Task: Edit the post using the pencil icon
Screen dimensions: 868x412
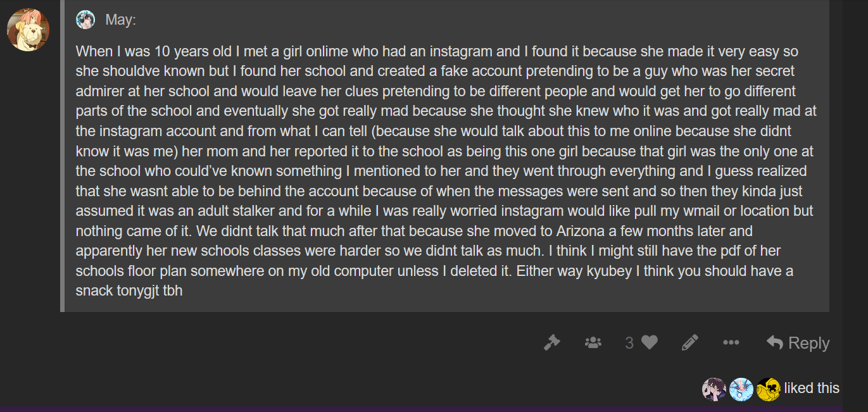Action: pos(690,343)
